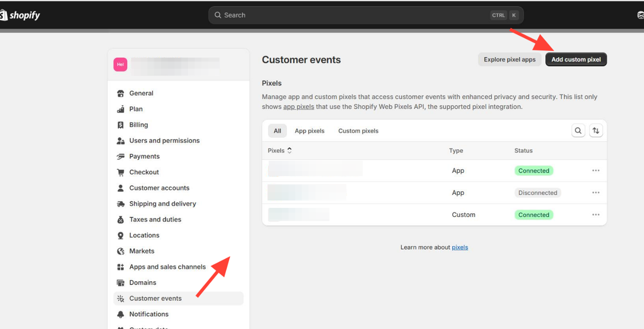
Task: Open actions menu for Custom pixel
Action: click(596, 215)
